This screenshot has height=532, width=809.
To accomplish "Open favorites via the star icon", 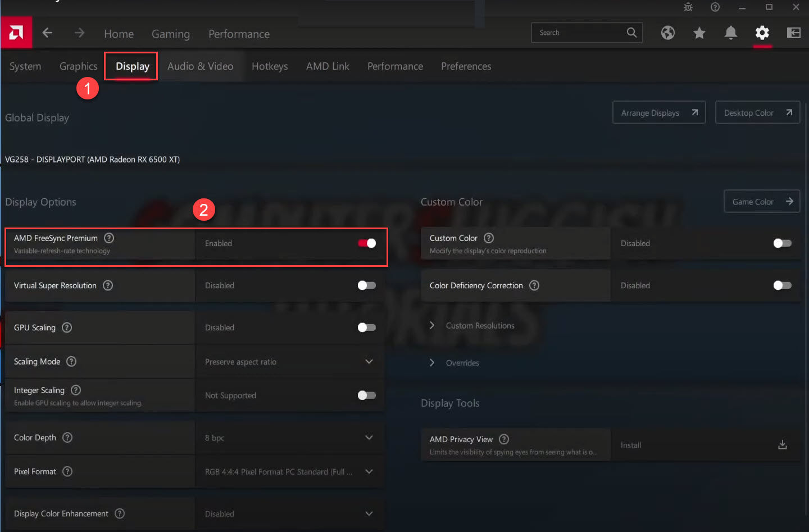I will (699, 33).
